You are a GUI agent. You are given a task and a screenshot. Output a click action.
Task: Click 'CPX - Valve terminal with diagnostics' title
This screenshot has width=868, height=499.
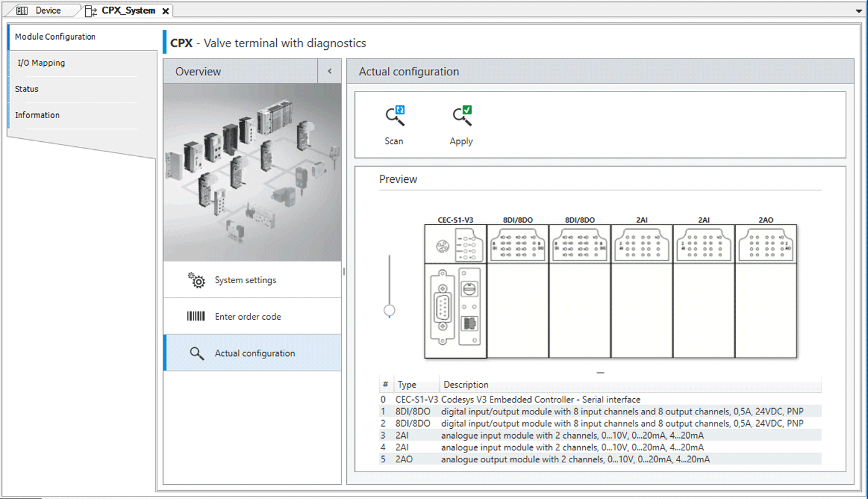[269, 43]
